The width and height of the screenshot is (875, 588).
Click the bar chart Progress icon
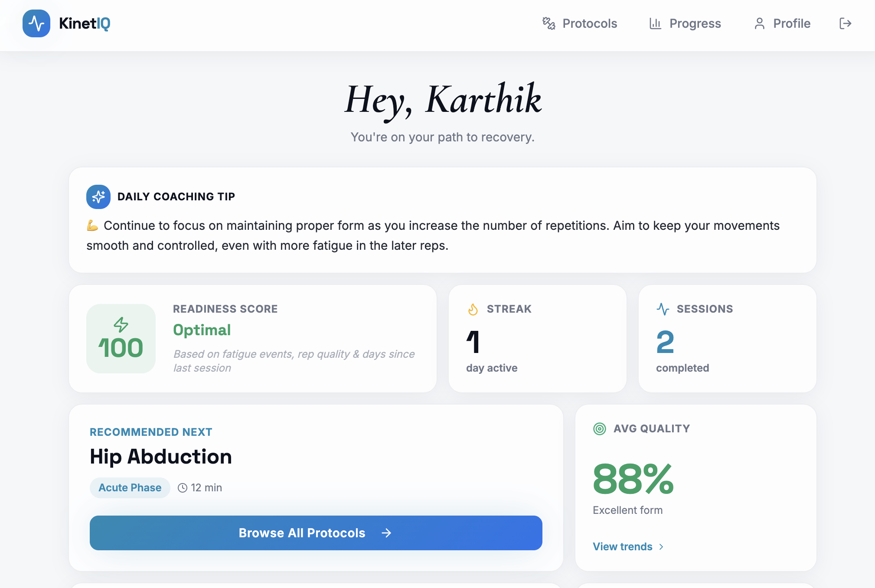click(x=655, y=23)
